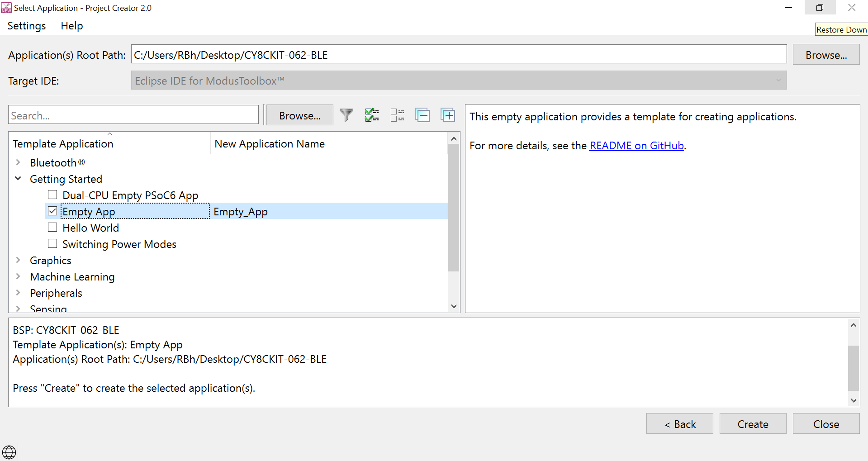
Task: Expand the Sensing category
Action: tap(18, 309)
